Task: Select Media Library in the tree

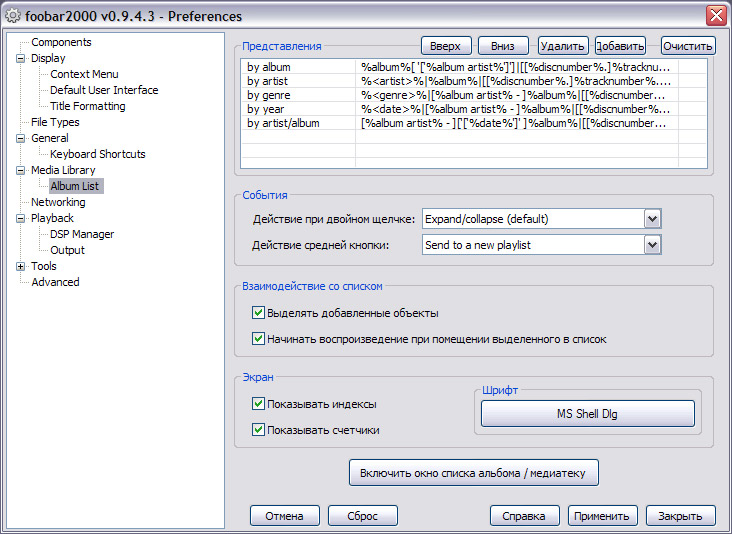Action: pos(63,170)
